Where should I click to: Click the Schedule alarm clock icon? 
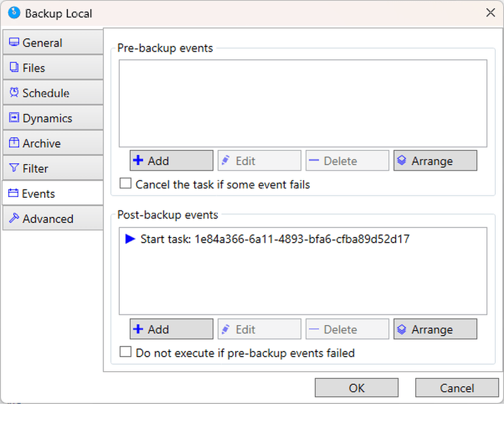(14, 92)
